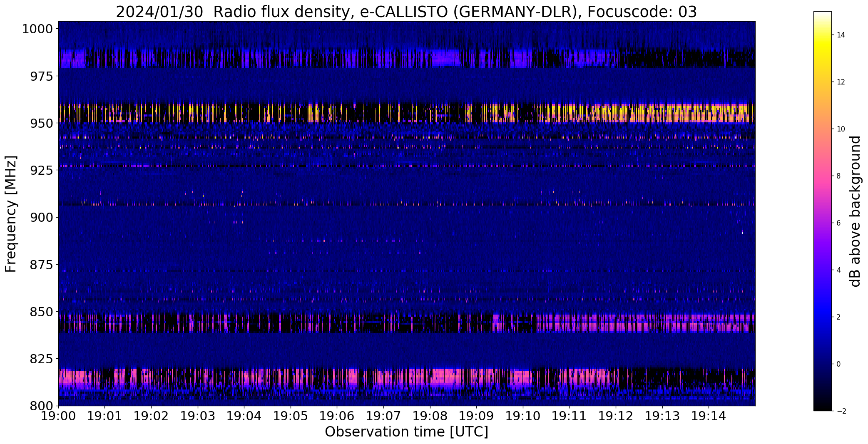Click the 19:12 time tick label
The width and height of the screenshot is (868, 444).
616,416
